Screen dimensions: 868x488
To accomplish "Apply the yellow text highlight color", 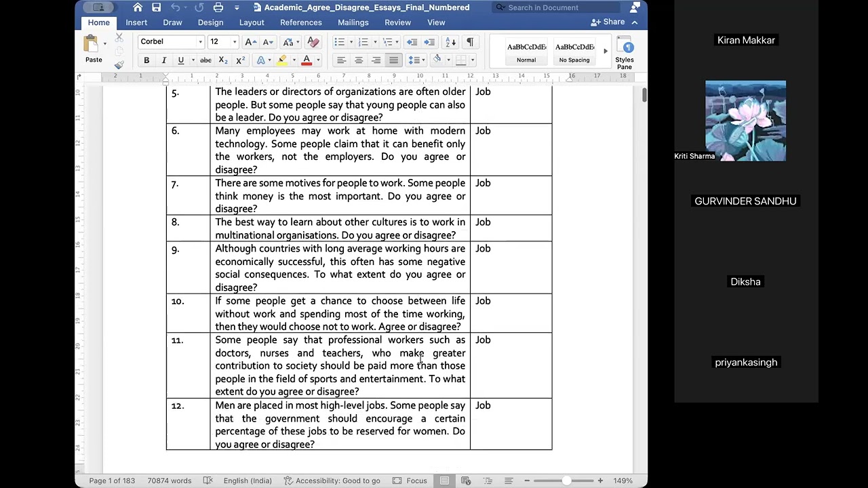I will [x=282, y=60].
